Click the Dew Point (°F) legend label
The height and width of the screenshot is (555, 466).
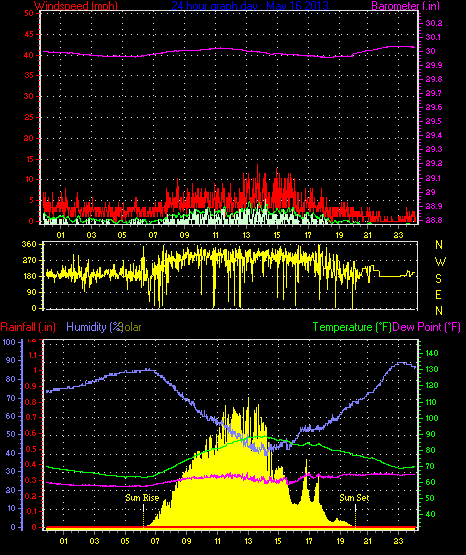pos(426,327)
